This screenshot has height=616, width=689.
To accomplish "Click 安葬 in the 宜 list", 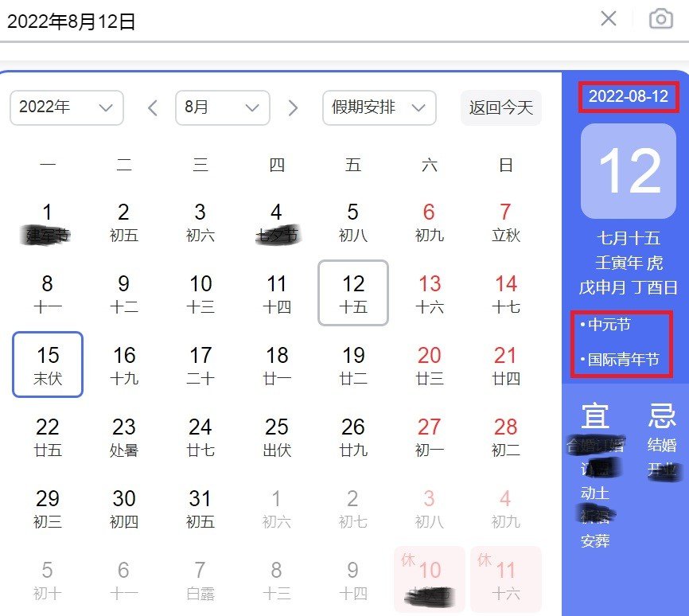I will [595, 540].
